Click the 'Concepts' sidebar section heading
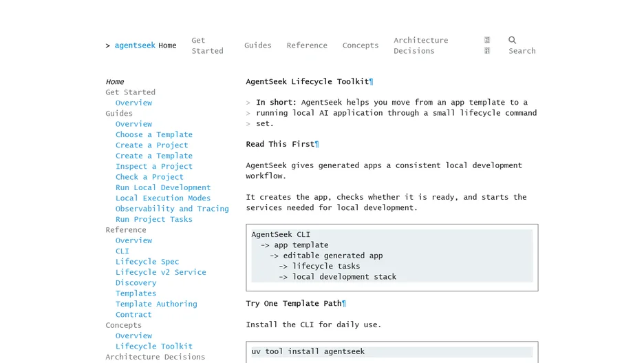Viewport: 644px width, 363px height. [x=123, y=325]
